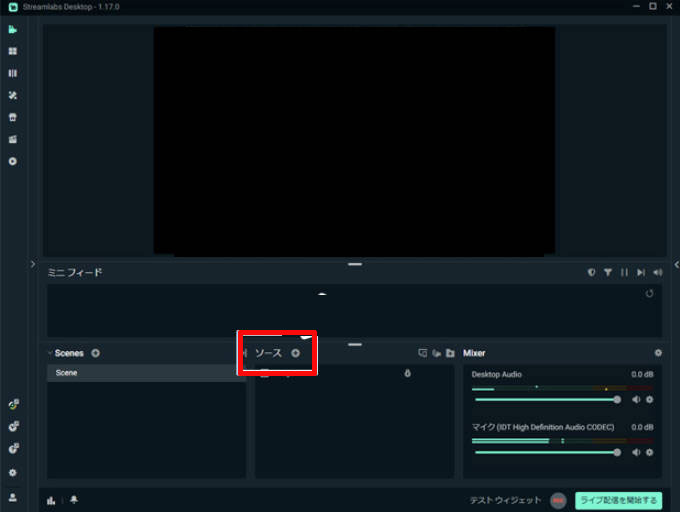Open the four-square grid icon in the sidebar
Viewport: 680px width, 512px height.
(13, 51)
